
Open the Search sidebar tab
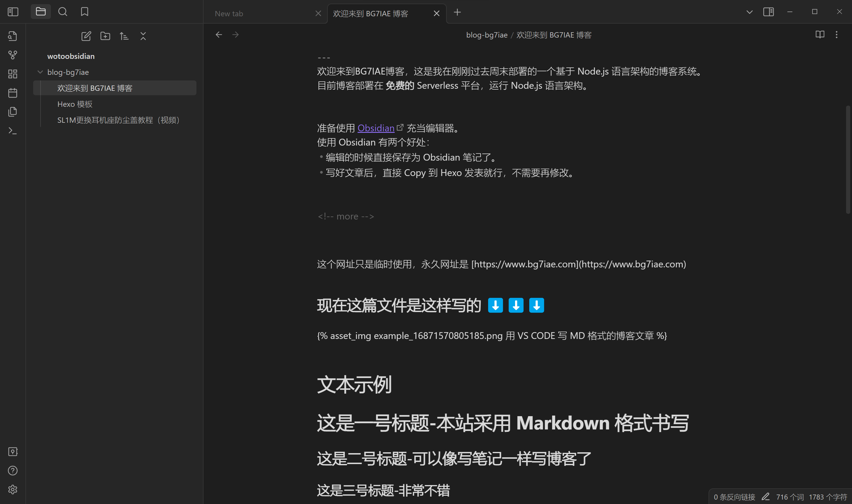62,12
